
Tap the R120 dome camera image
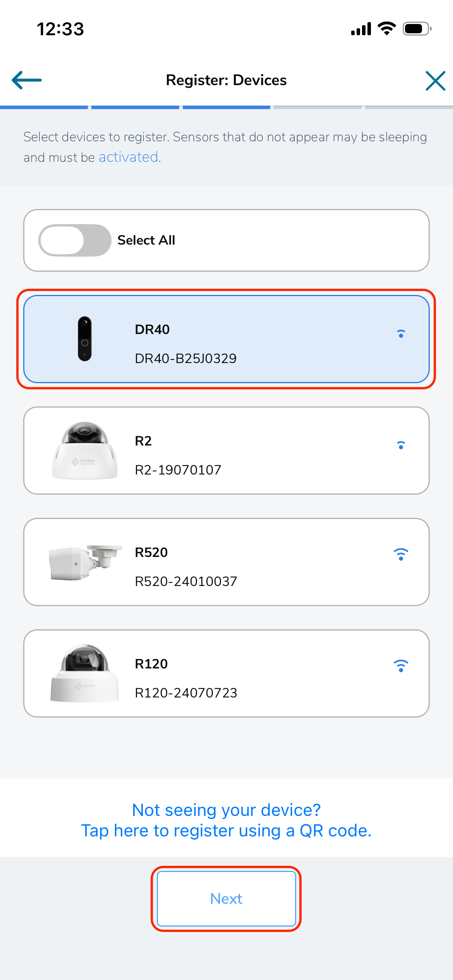pos(85,673)
